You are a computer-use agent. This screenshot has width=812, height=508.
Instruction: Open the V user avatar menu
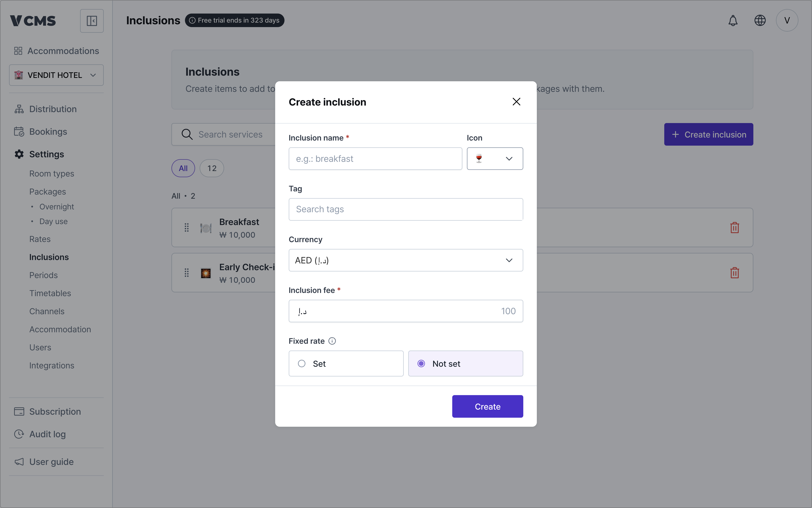point(787,21)
